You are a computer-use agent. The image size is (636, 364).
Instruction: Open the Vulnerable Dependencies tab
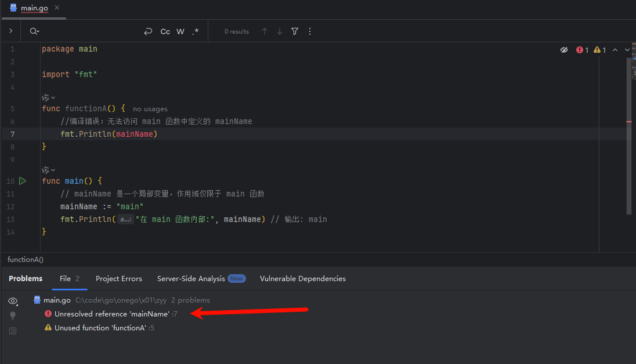[302, 278]
